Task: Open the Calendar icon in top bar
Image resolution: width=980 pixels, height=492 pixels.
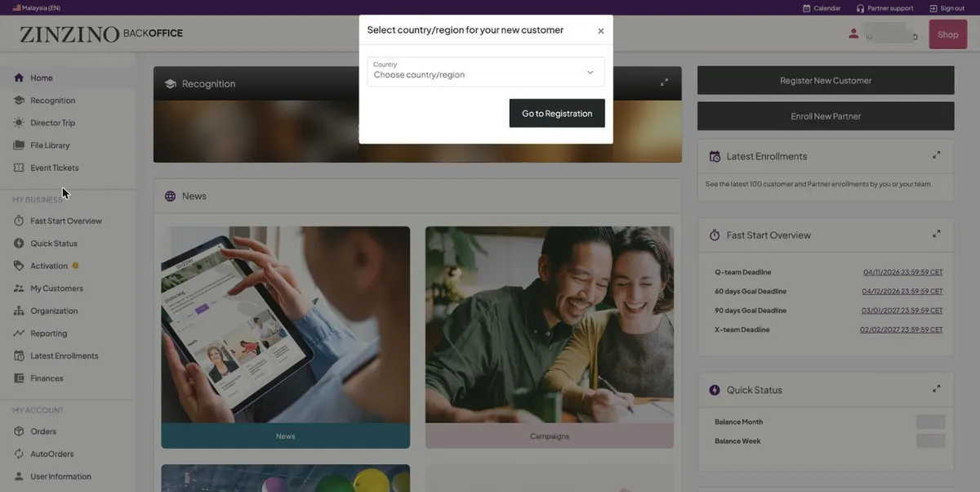Action: 807,8
